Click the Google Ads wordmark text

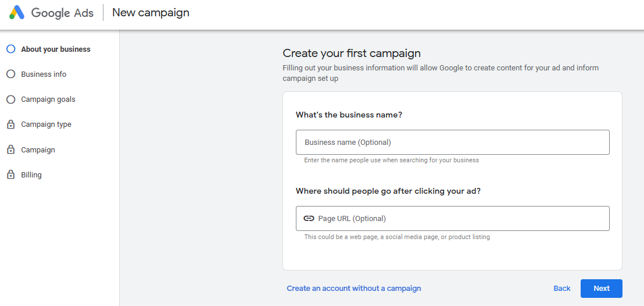pyautogui.click(x=62, y=13)
